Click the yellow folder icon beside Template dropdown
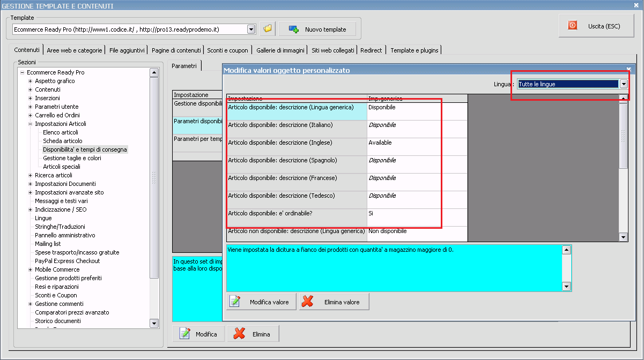 (x=268, y=29)
